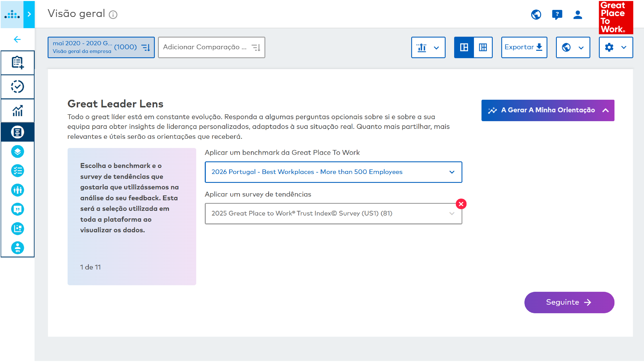Image resolution: width=644 pixels, height=362 pixels.
Task: Click the 'Aplicar um benchmark da Great Place To Work' label
Action: [x=282, y=153]
